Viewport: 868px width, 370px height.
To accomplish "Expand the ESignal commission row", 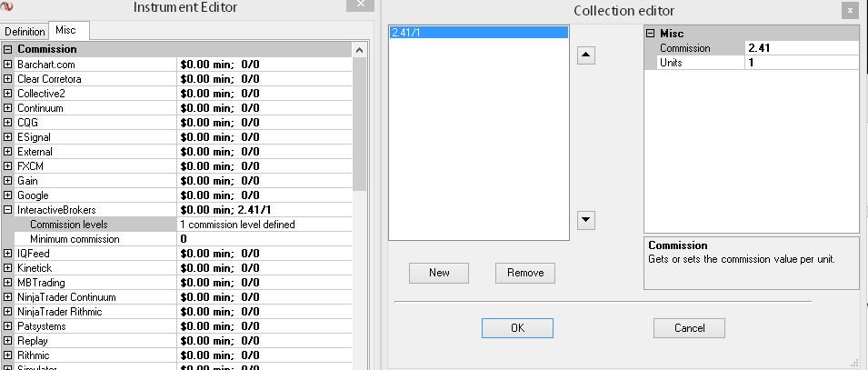I will click(x=8, y=136).
